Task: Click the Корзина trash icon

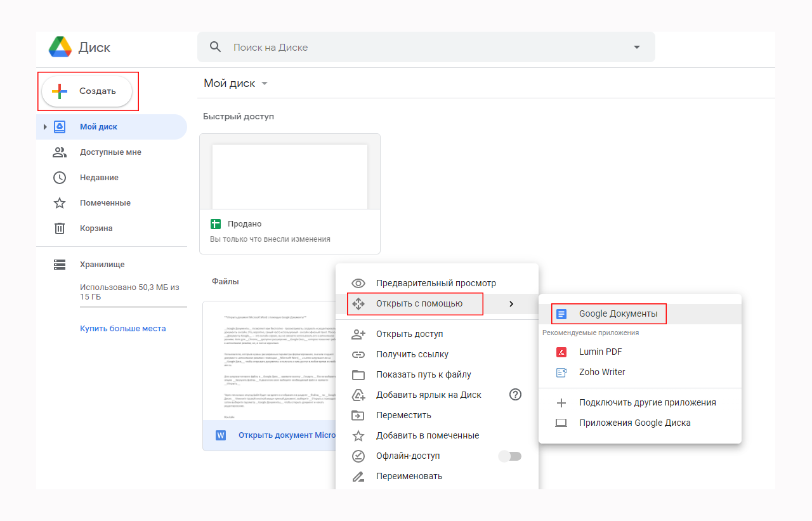Action: tap(60, 228)
